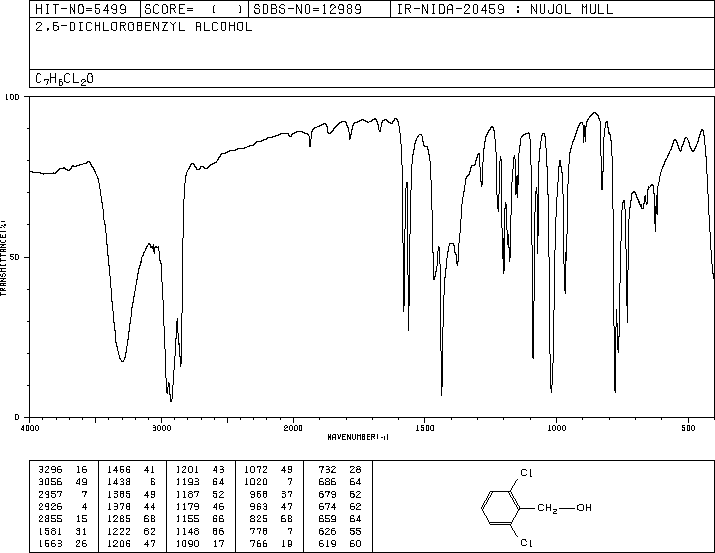Select the 732 peak table entry

tap(327, 470)
